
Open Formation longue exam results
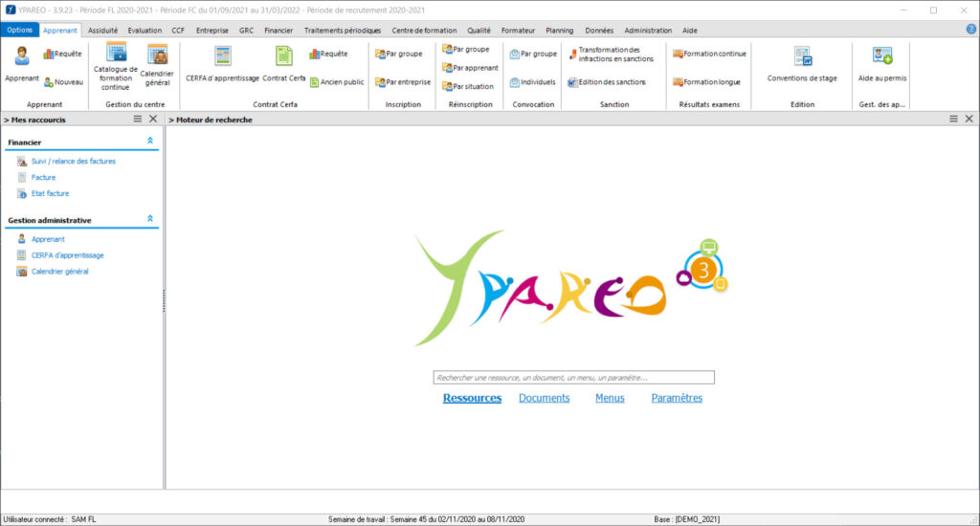(x=706, y=82)
